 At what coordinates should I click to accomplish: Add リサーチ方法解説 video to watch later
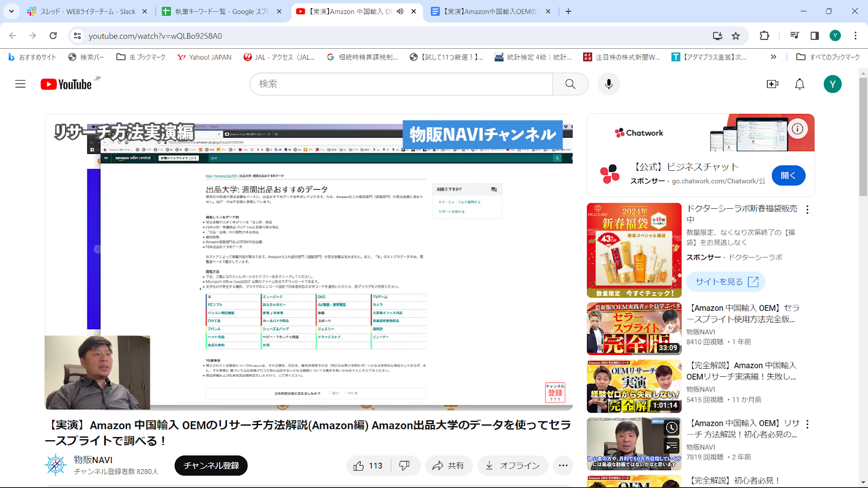click(672, 427)
